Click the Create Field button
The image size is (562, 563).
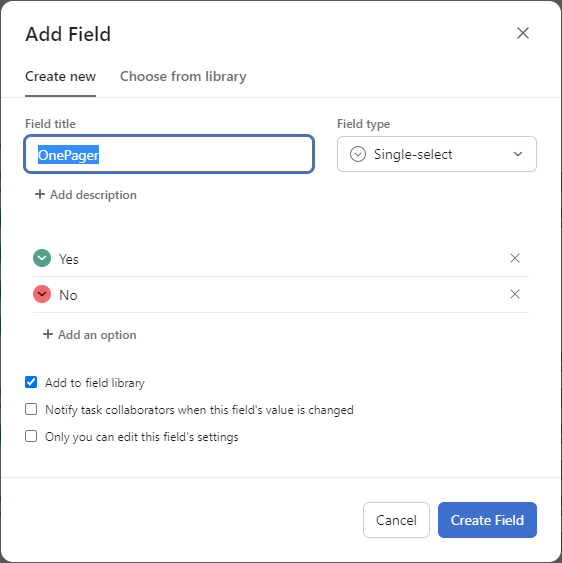point(487,520)
